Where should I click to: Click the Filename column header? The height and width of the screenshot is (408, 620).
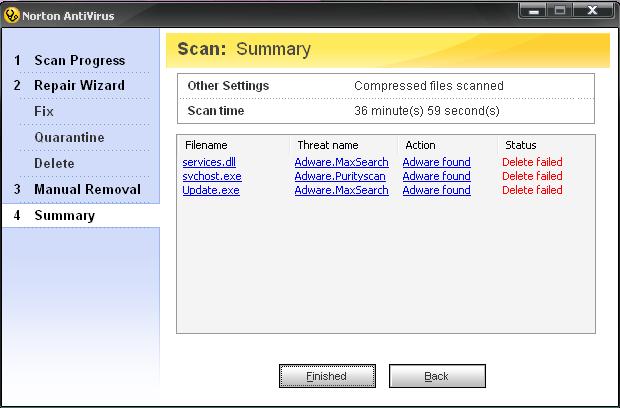(x=206, y=145)
